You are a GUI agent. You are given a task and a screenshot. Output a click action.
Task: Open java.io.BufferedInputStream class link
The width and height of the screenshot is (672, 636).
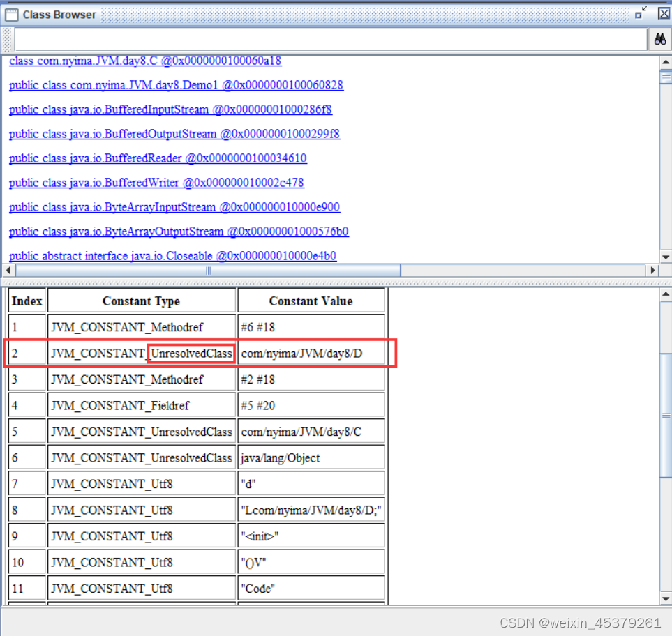tap(170, 109)
